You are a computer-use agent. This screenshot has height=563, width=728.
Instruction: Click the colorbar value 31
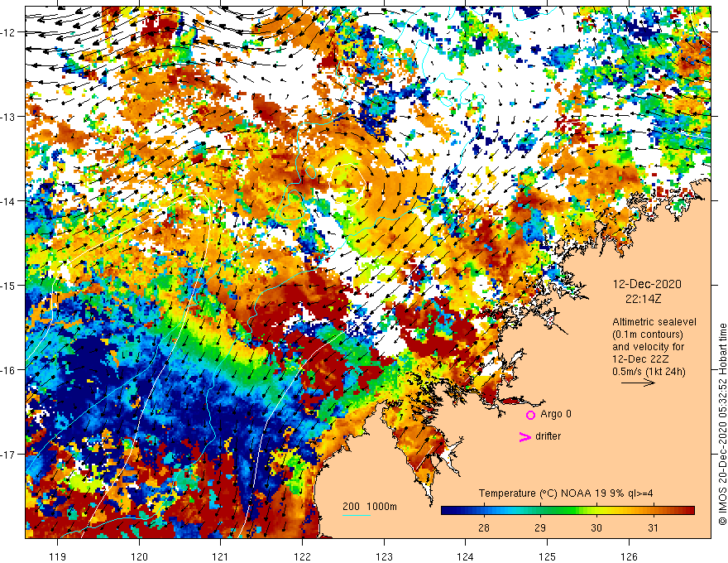click(x=653, y=527)
